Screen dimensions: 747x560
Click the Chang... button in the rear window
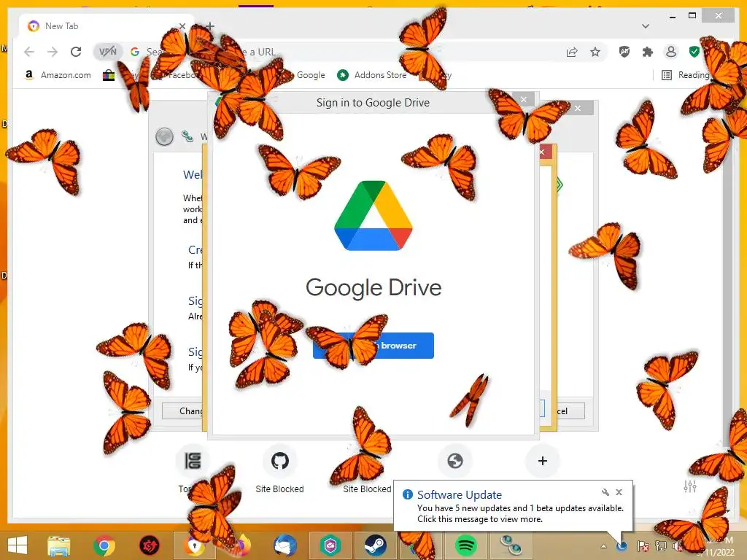pyautogui.click(x=183, y=411)
